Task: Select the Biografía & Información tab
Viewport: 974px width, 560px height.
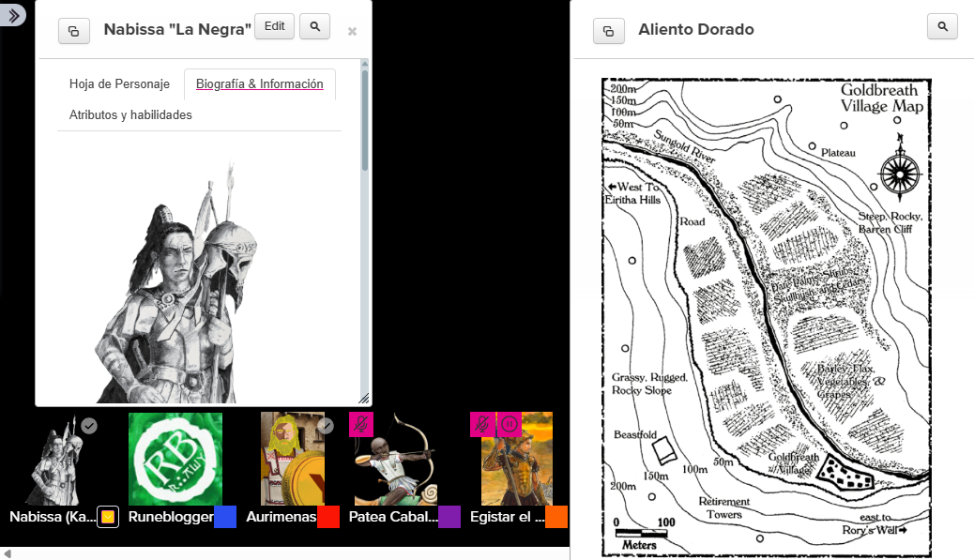Action: pyautogui.click(x=259, y=84)
